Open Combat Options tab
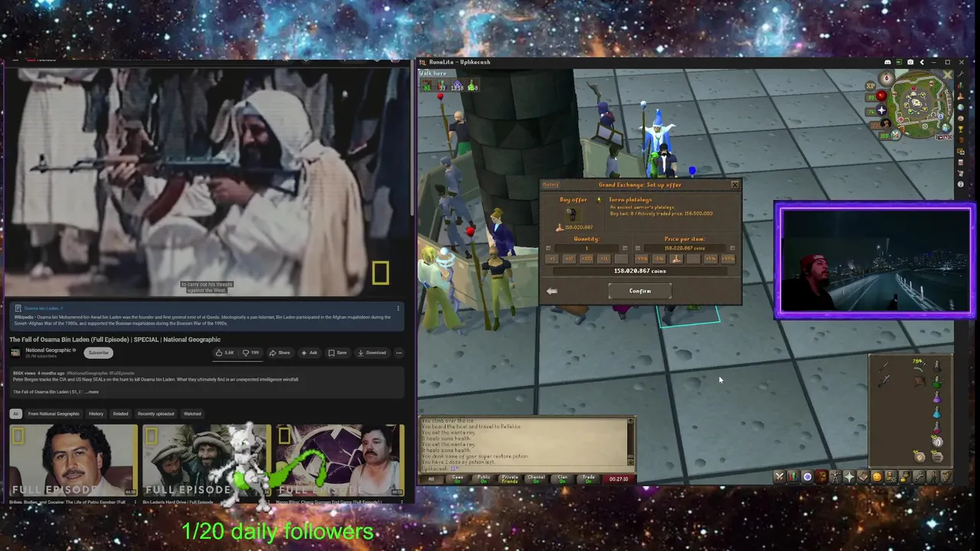This screenshot has width=980, height=551. [x=779, y=478]
